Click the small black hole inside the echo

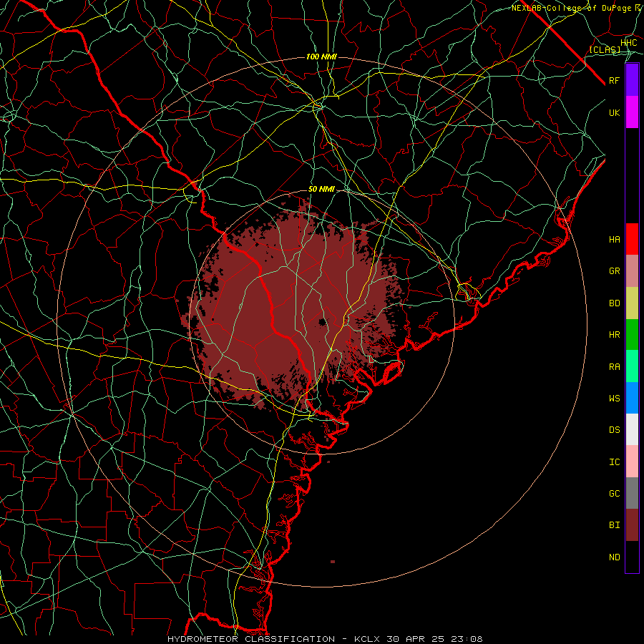click(323, 321)
